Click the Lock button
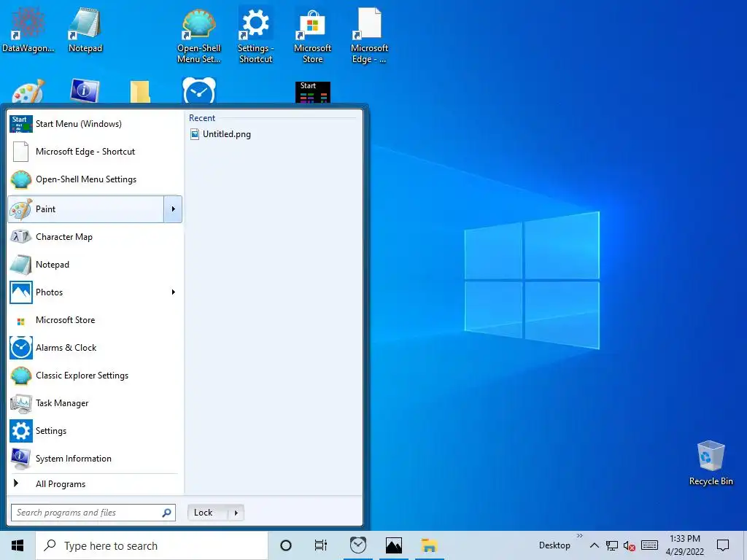The width and height of the screenshot is (747, 560). point(208,513)
